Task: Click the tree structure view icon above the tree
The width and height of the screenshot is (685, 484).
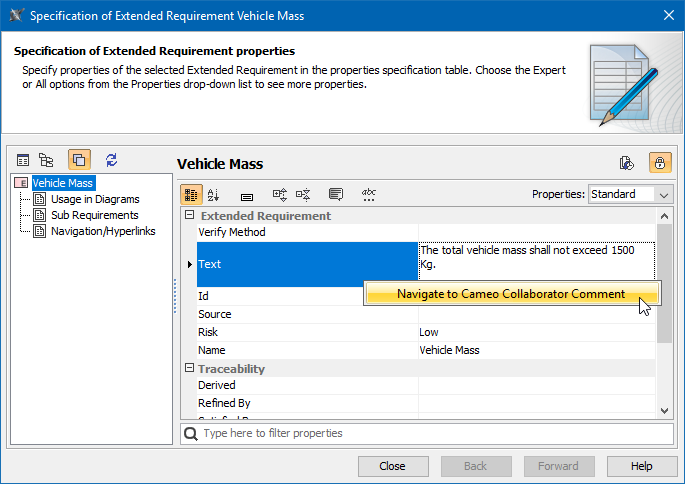Action: pos(46,160)
